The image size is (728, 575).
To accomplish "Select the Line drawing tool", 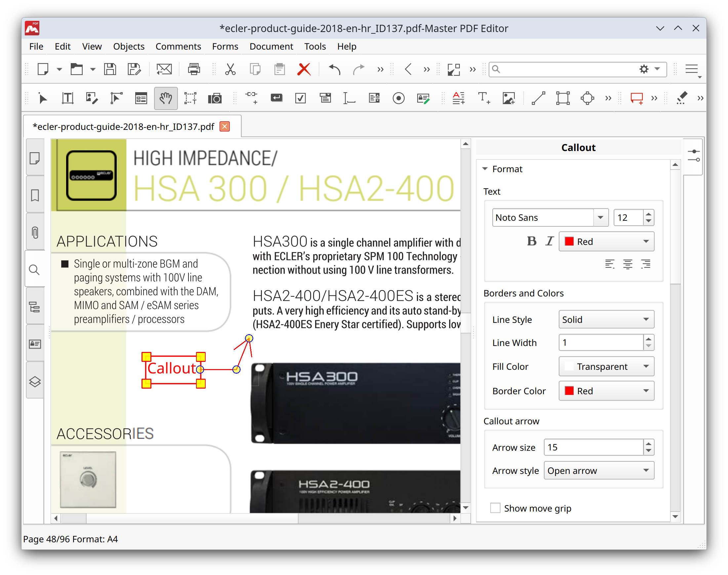I will coord(538,98).
